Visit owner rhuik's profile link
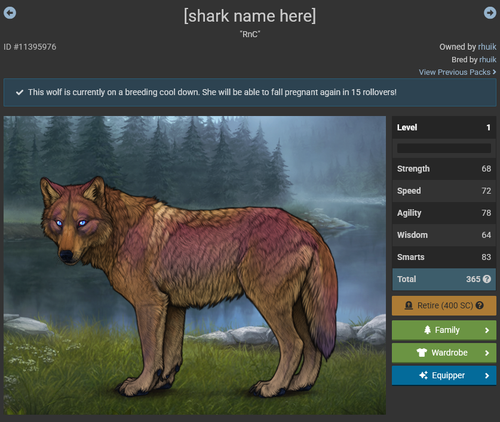The height and width of the screenshot is (422, 500). (x=487, y=47)
